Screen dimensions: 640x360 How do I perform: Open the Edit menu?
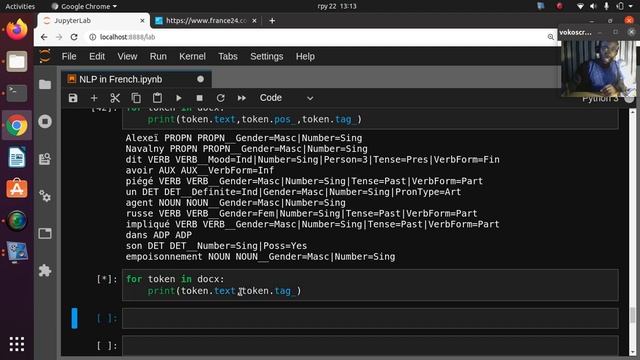pyautogui.click(x=97, y=56)
